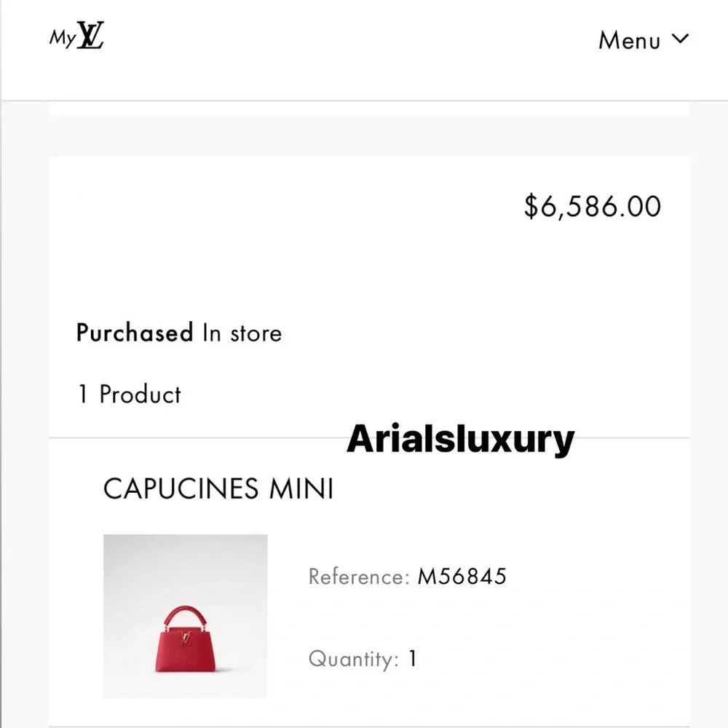Viewport: 728px width, 728px height.
Task: Select the Menu item in the header
Action: pyautogui.click(x=630, y=41)
